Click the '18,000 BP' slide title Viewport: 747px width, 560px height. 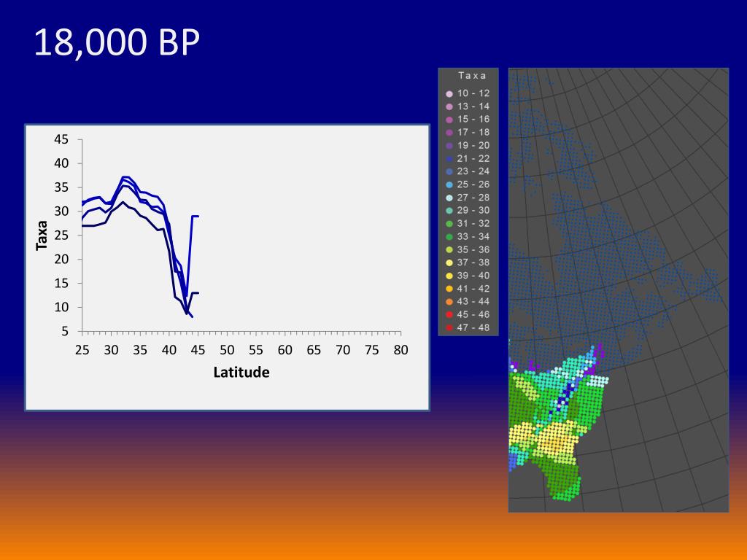pos(117,43)
